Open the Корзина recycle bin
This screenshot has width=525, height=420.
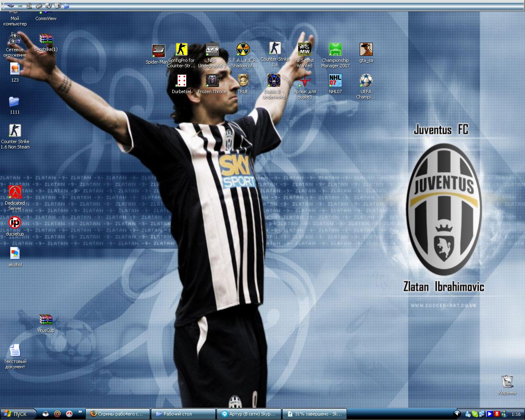coord(507,385)
